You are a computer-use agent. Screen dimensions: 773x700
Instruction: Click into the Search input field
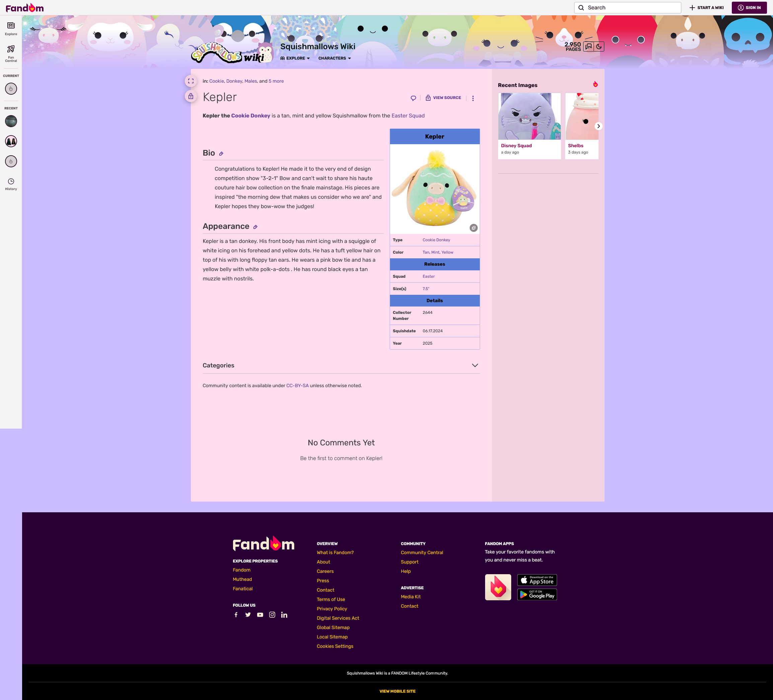click(x=627, y=8)
